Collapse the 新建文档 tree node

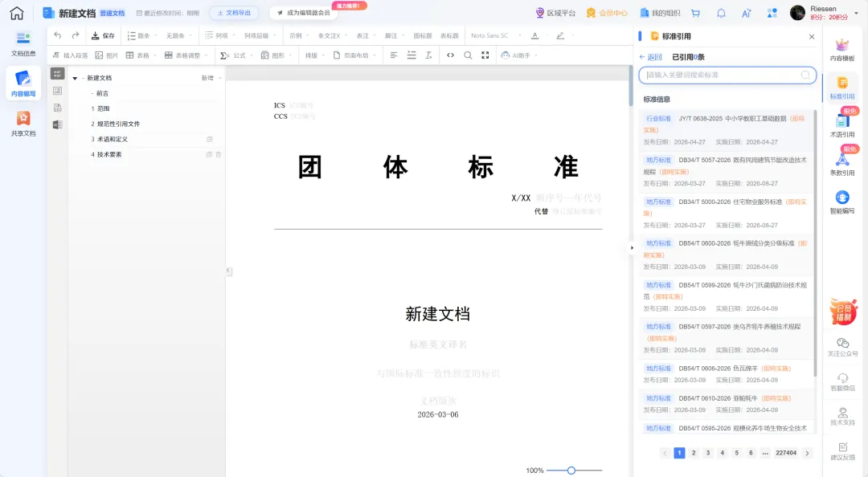pyautogui.click(x=75, y=78)
